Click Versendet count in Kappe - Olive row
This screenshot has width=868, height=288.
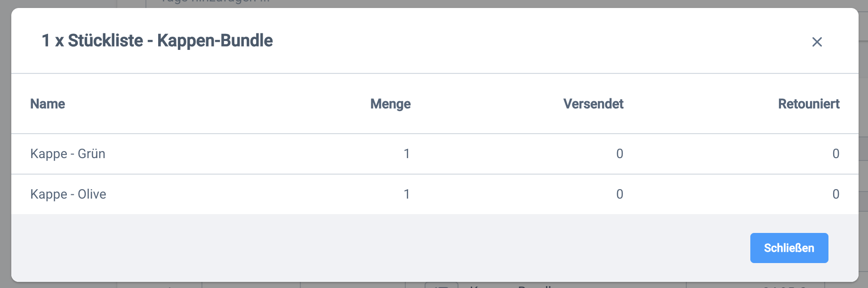(619, 194)
